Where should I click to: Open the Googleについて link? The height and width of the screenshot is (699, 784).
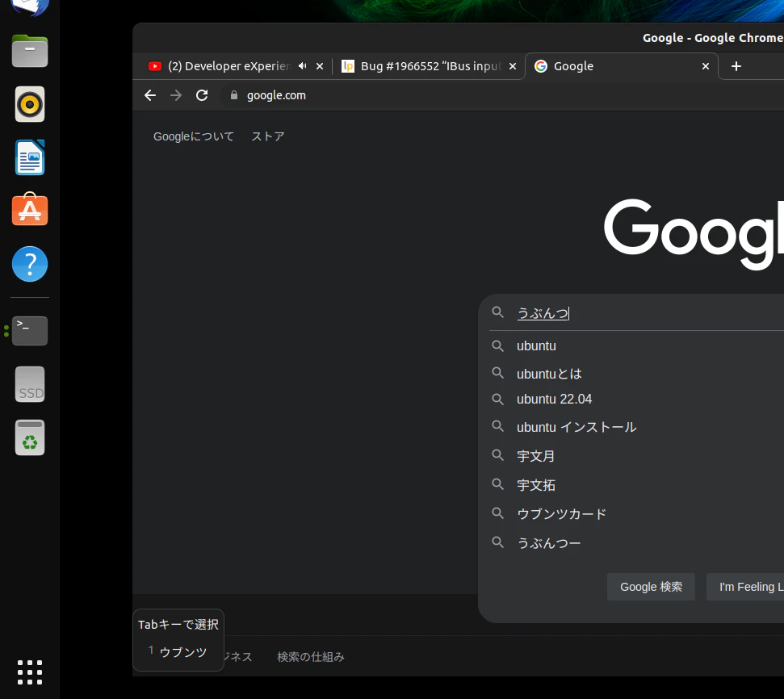click(x=194, y=136)
